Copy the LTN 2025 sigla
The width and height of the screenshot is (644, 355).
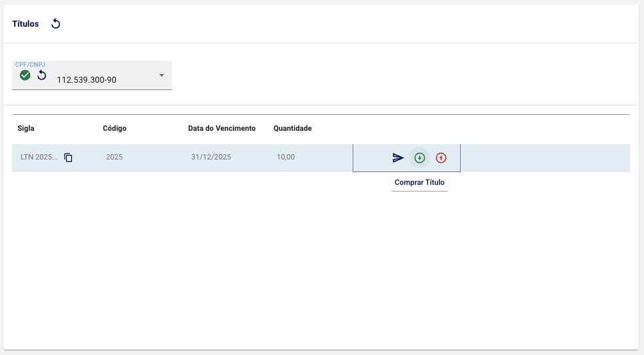68,157
